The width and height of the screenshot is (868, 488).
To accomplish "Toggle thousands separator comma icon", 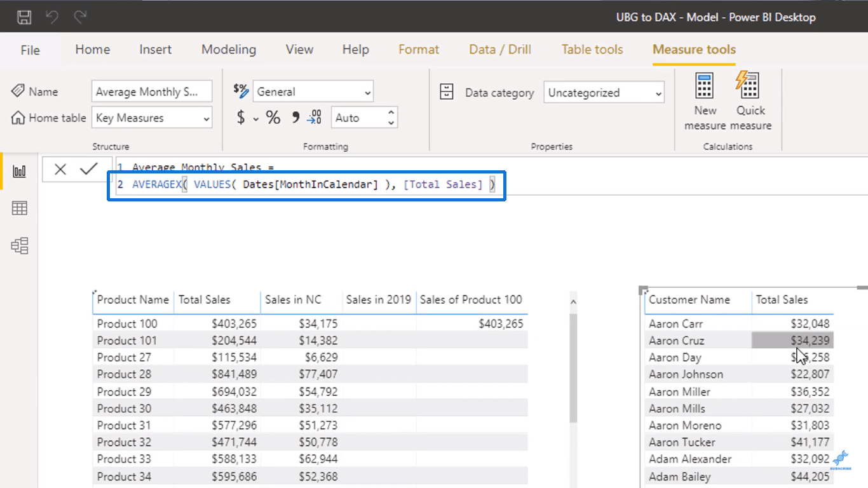I will pyautogui.click(x=295, y=118).
